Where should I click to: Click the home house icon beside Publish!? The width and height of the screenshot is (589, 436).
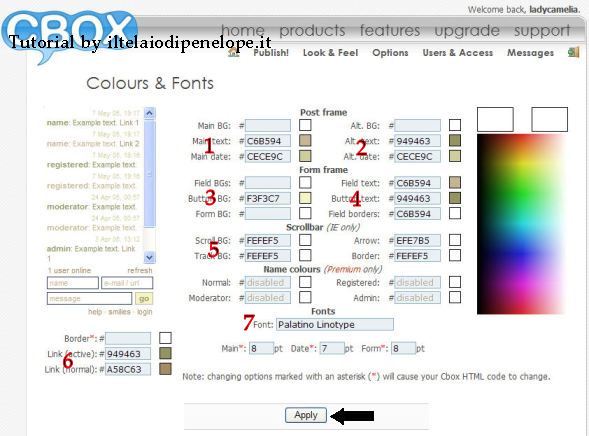(234, 52)
